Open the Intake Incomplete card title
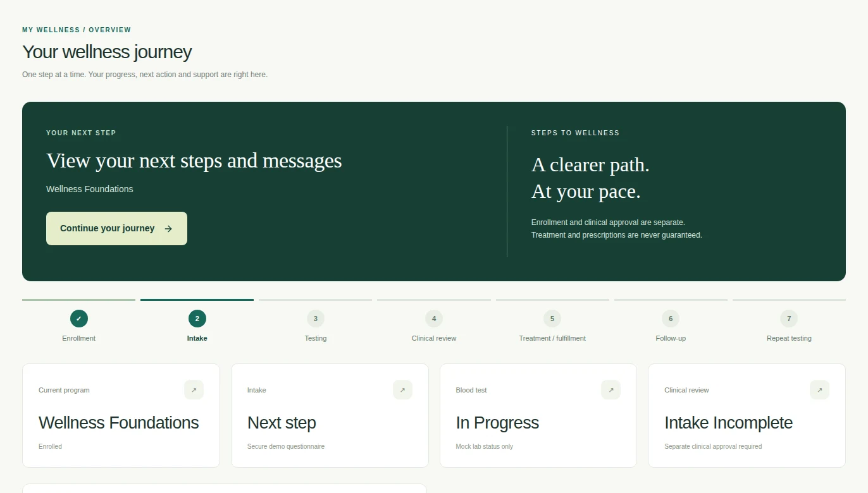This screenshot has height=493, width=868. [728, 422]
